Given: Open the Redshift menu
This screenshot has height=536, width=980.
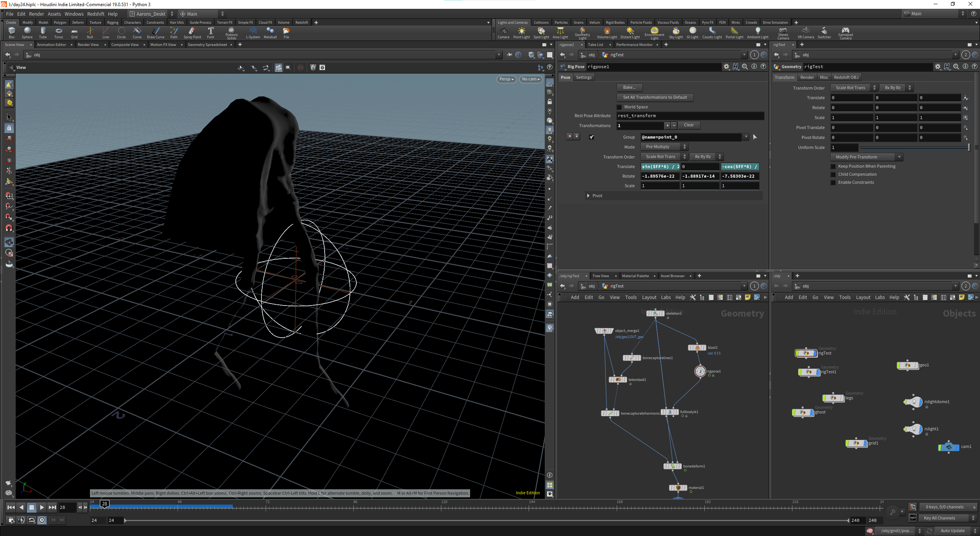Looking at the screenshot, I should pos(96,14).
